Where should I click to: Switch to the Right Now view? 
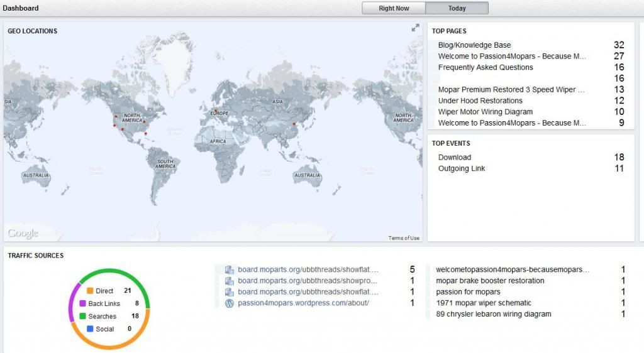click(394, 8)
